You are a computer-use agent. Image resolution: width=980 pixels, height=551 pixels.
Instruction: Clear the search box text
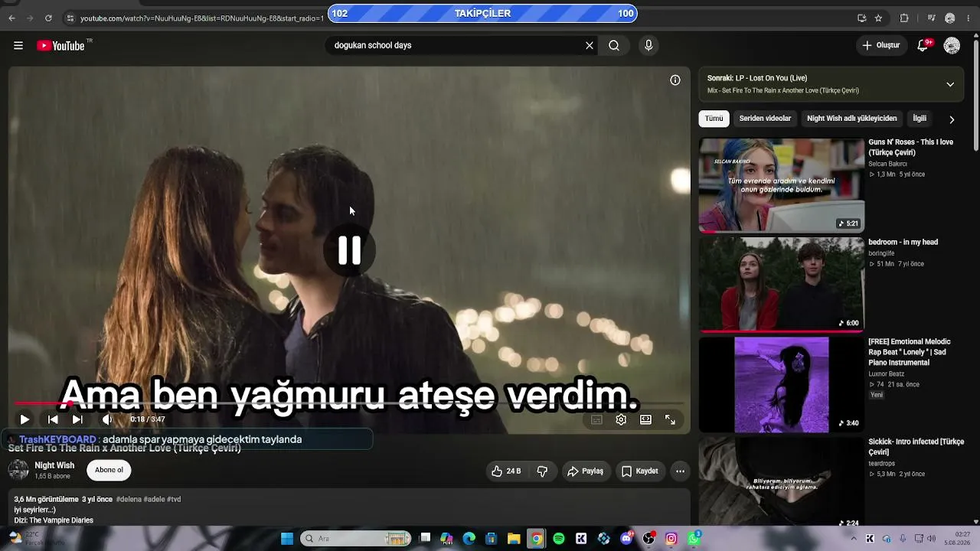590,46
